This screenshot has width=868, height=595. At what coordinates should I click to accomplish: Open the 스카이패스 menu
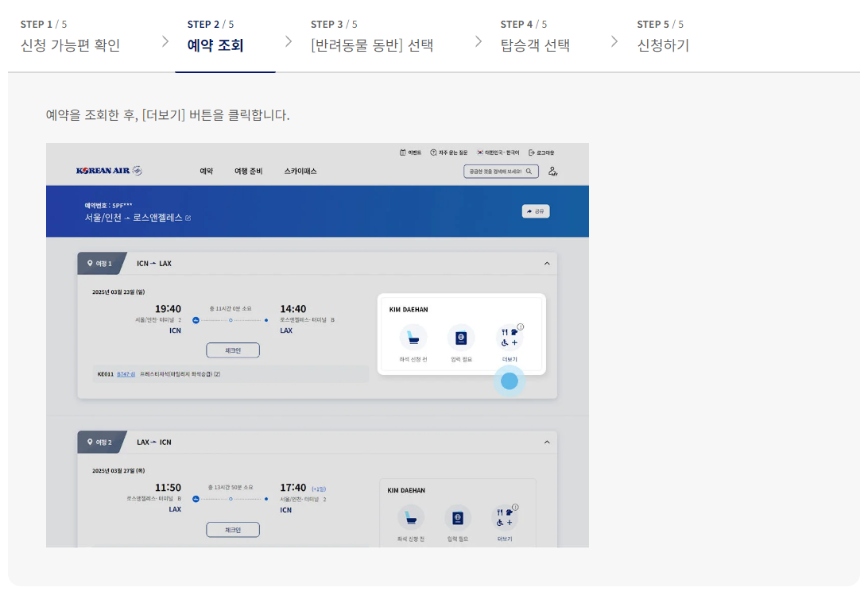(300, 171)
